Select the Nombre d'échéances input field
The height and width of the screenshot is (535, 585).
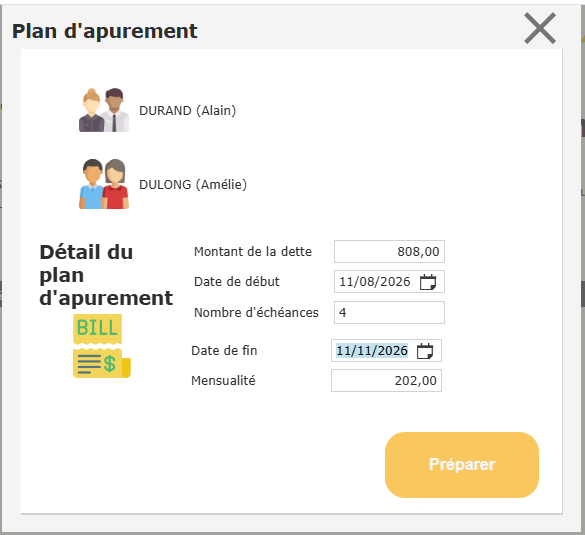coord(389,313)
